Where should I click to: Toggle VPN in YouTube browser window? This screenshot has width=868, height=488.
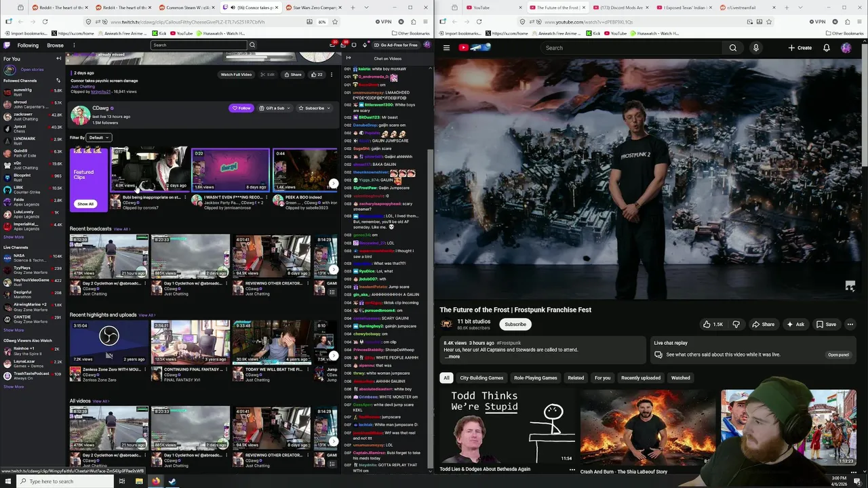(x=817, y=22)
